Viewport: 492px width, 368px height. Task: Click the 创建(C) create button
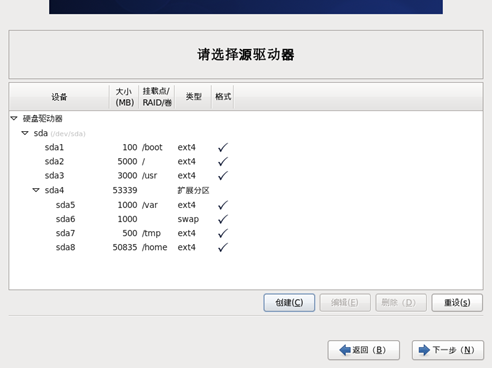289,303
